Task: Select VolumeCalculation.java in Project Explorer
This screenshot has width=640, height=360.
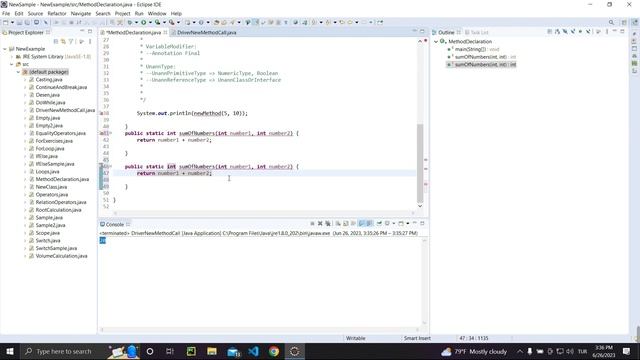Action: point(61,256)
